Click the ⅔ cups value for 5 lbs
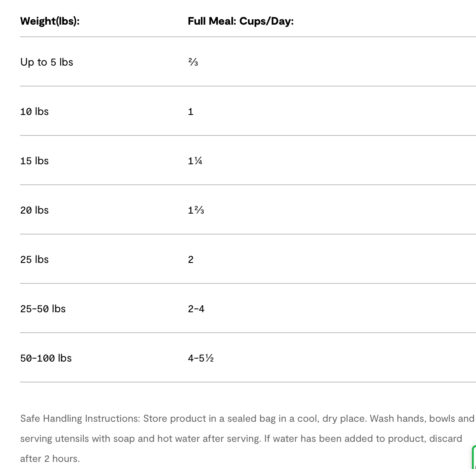Screen dimensions: 476x469 (x=193, y=62)
